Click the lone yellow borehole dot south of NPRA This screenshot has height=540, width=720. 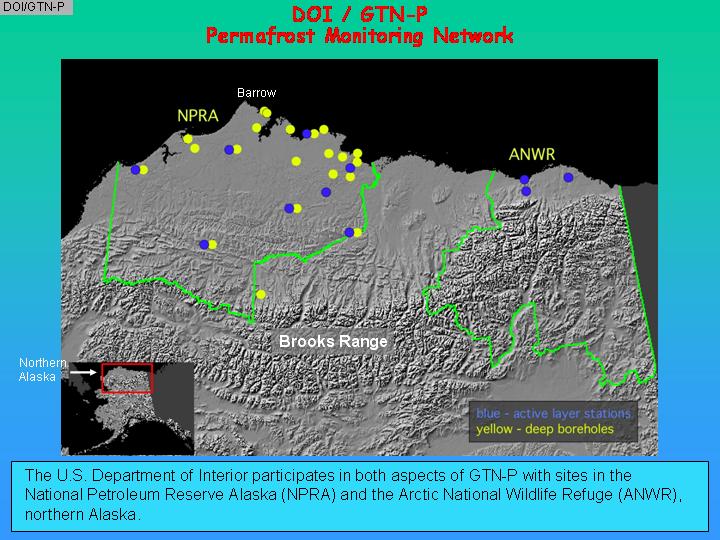pyautogui.click(x=261, y=294)
